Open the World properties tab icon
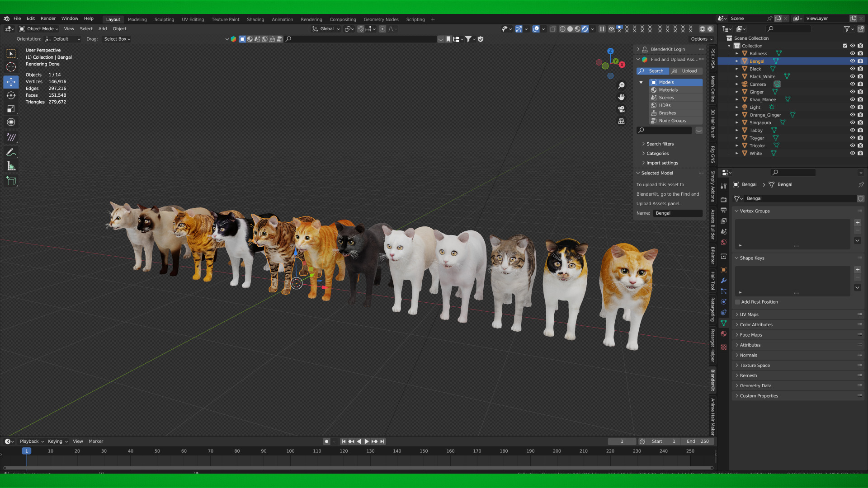The width and height of the screenshot is (868, 488). [x=724, y=242]
